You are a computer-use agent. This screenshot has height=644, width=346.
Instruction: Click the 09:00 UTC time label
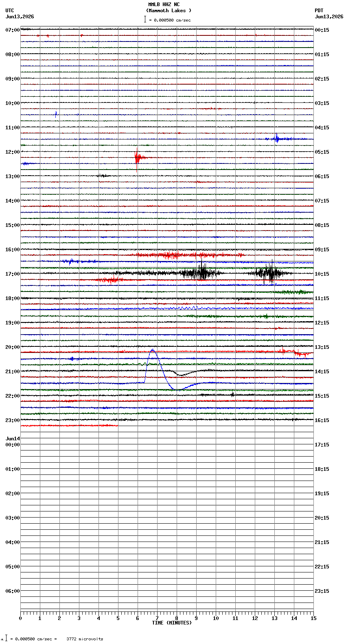tap(13, 79)
